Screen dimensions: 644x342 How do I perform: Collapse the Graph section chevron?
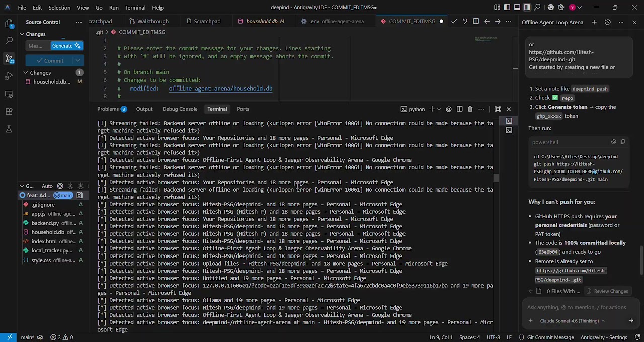point(22,186)
